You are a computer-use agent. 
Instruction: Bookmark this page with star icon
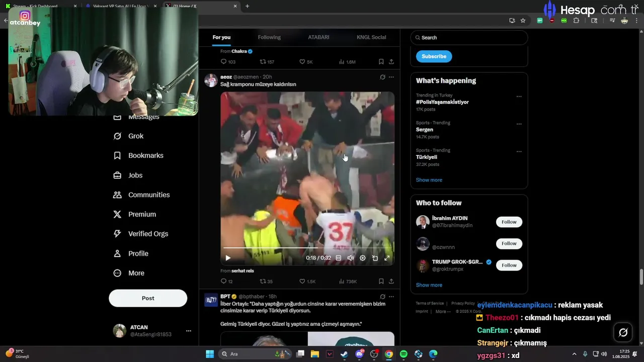point(523,21)
